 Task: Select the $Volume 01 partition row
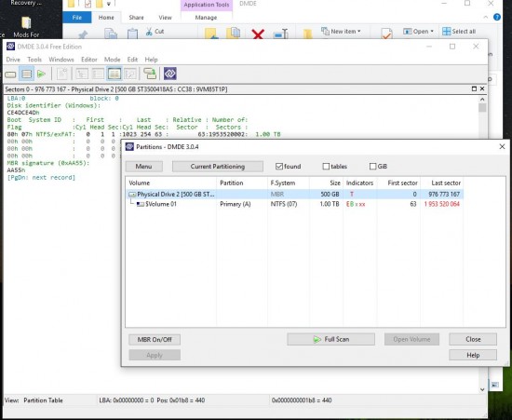(294, 204)
